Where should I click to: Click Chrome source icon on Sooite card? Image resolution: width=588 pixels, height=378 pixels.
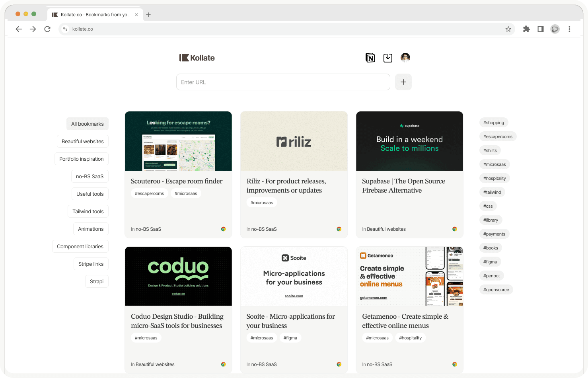click(339, 364)
